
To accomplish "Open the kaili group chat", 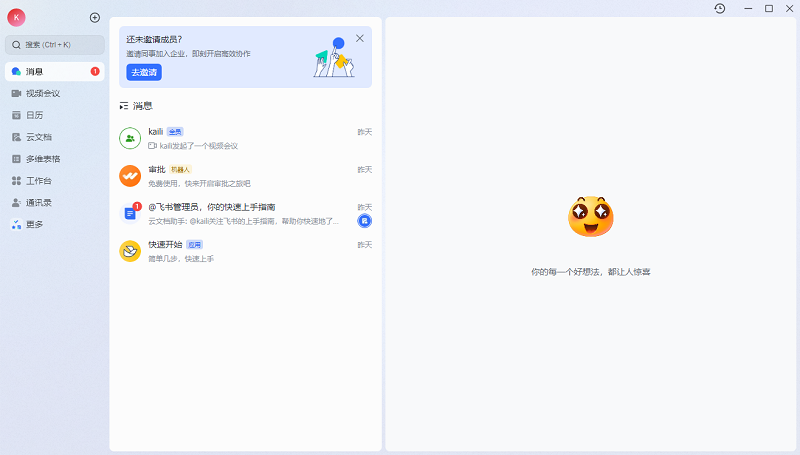I will pyautogui.click(x=245, y=138).
